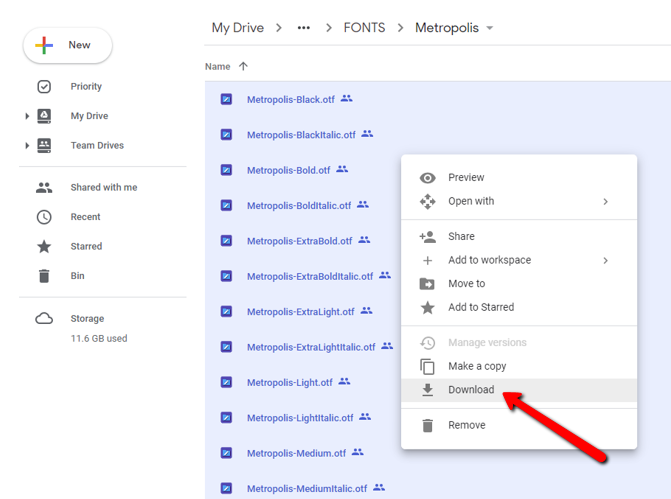Click the colorful plus icon in New button
This screenshot has width=671, height=499.
coord(44,45)
